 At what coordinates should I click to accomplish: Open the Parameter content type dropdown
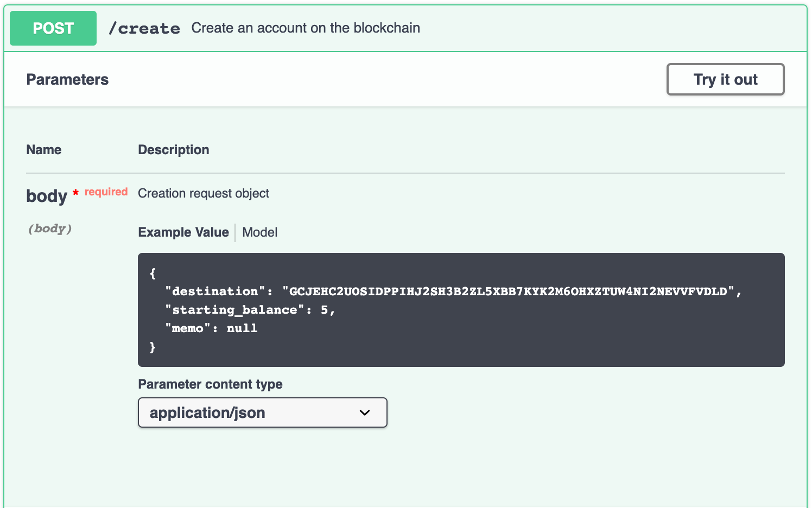pyautogui.click(x=262, y=412)
